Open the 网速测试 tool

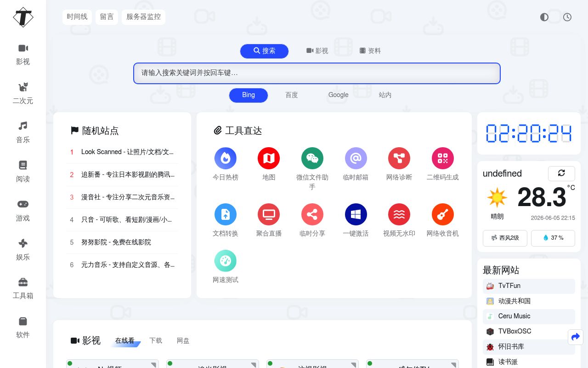[x=226, y=267]
